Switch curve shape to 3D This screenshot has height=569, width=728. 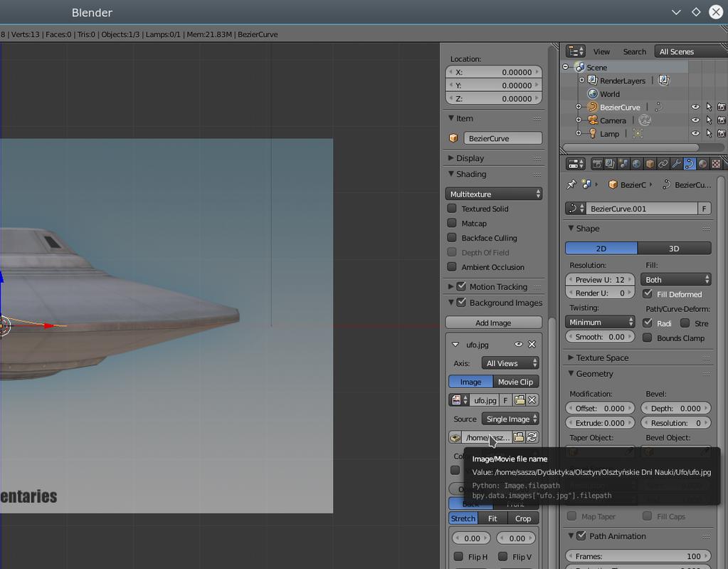pyautogui.click(x=674, y=249)
